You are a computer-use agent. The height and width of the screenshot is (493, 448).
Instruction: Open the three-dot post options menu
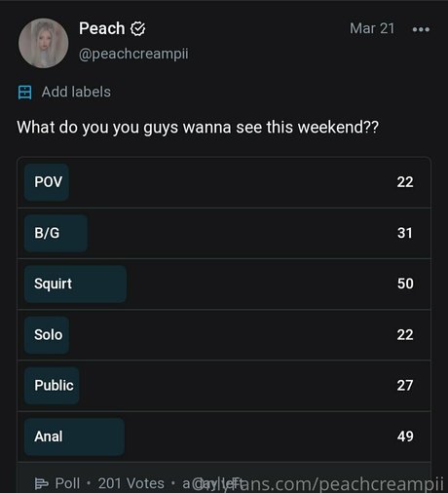click(421, 29)
